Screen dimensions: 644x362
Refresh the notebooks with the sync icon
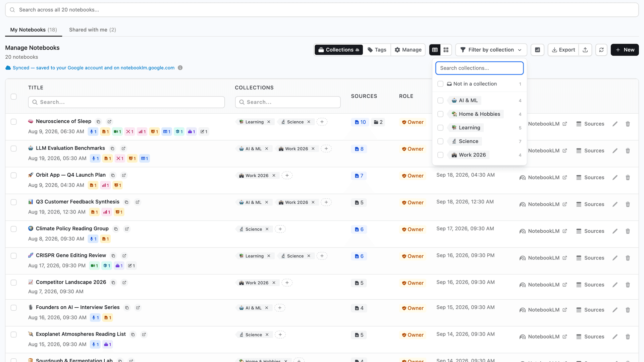point(601,50)
